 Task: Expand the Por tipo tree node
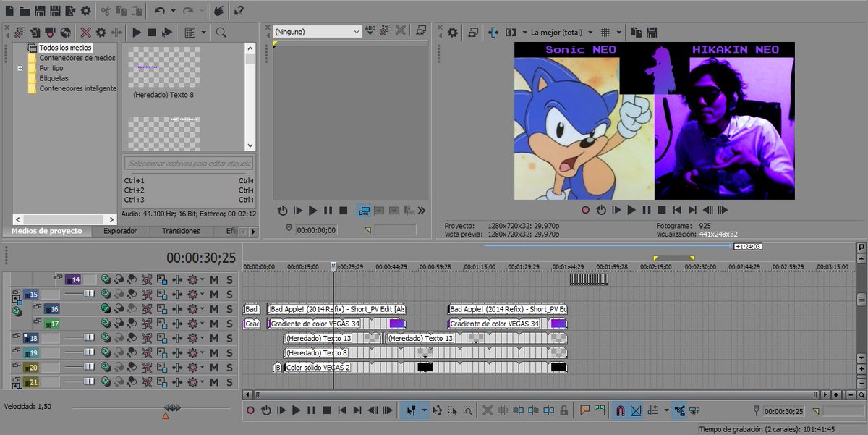[x=20, y=68]
